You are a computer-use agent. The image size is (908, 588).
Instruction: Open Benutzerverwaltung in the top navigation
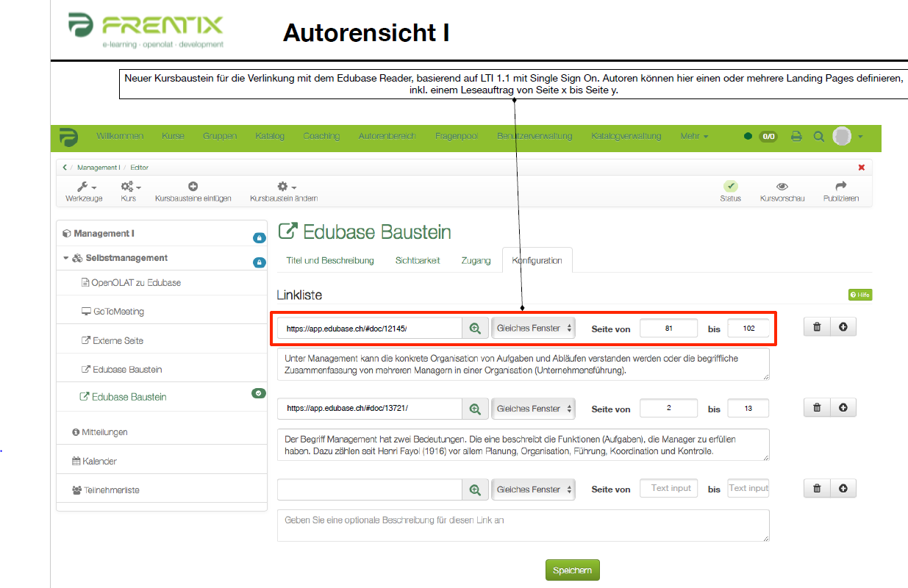[535, 136]
